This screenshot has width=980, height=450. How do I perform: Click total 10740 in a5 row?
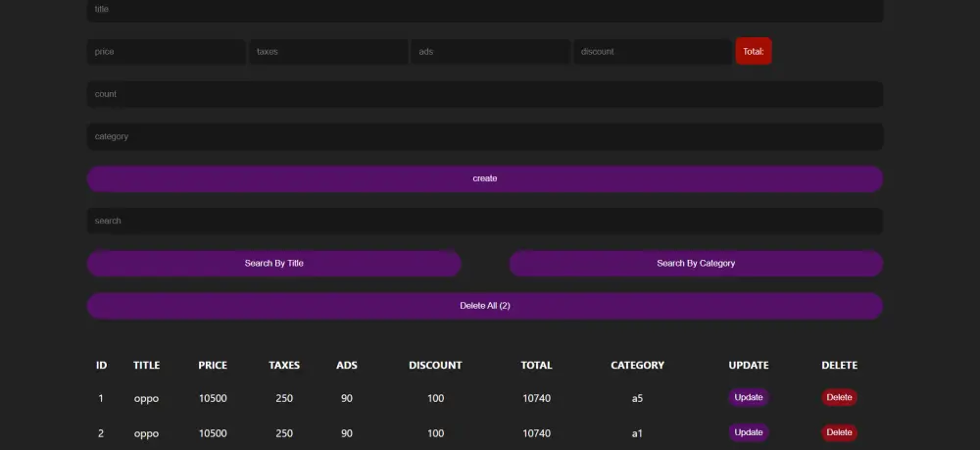(536, 398)
